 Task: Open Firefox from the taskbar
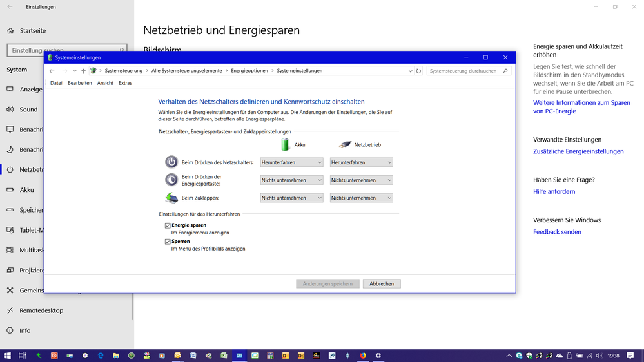(363, 356)
